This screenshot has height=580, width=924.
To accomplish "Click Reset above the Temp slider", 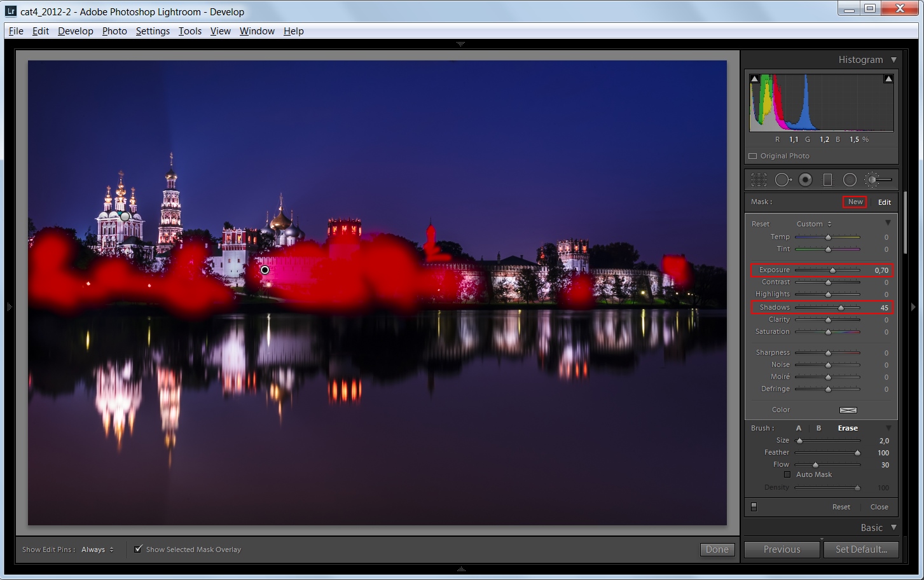I will point(761,224).
